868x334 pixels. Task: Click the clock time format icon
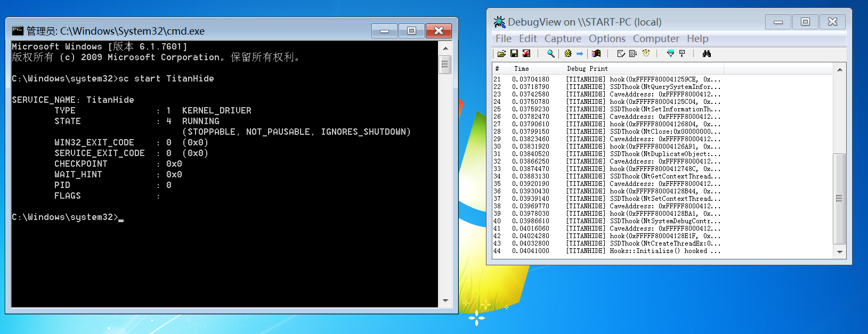tap(646, 53)
